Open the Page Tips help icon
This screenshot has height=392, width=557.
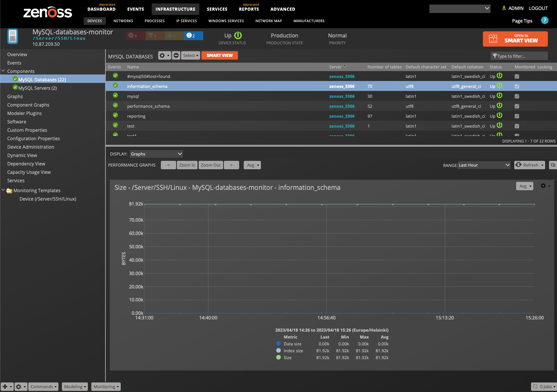(545, 20)
